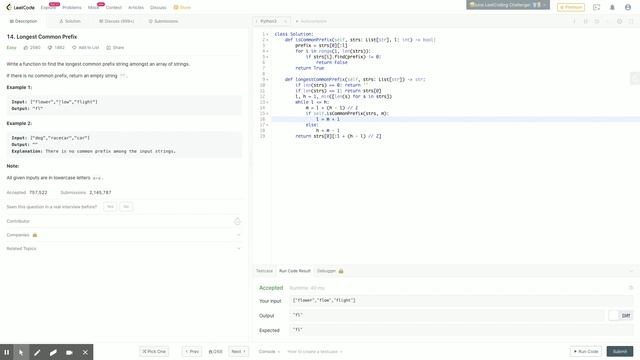
Task: Toggle the Autocomplete option
Action: click(311, 21)
